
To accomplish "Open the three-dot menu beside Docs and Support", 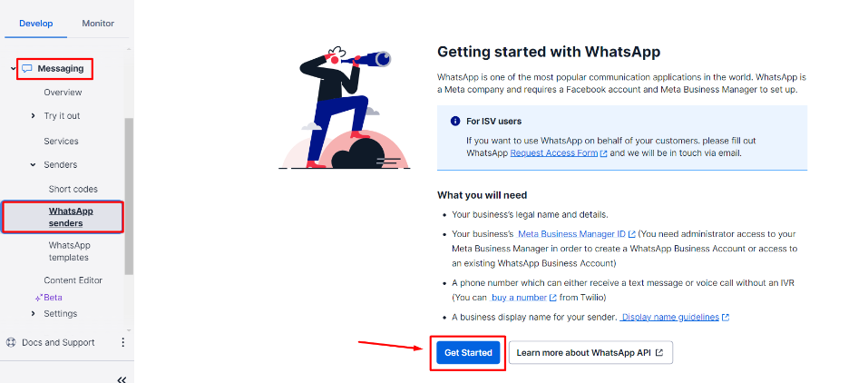I will pyautogui.click(x=122, y=342).
